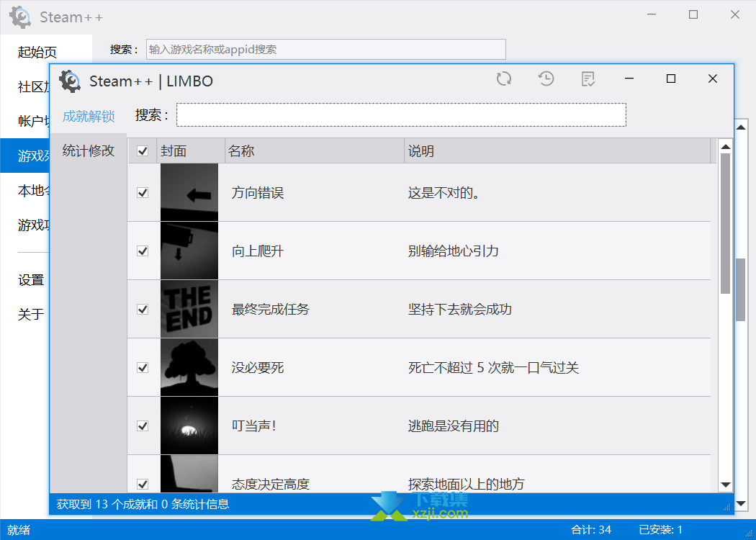Viewport: 756px width, 540px height.
Task: Click the description 坚持下去就会成功
Action: tap(460, 310)
